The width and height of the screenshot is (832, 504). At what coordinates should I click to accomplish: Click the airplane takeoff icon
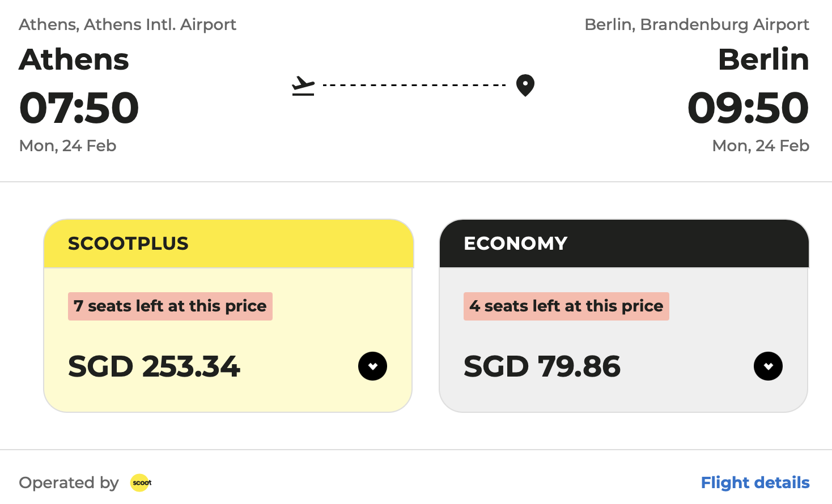303,86
